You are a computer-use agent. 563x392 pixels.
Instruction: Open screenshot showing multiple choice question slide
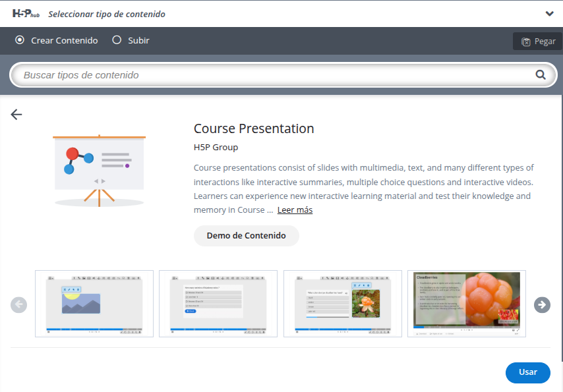(x=218, y=304)
